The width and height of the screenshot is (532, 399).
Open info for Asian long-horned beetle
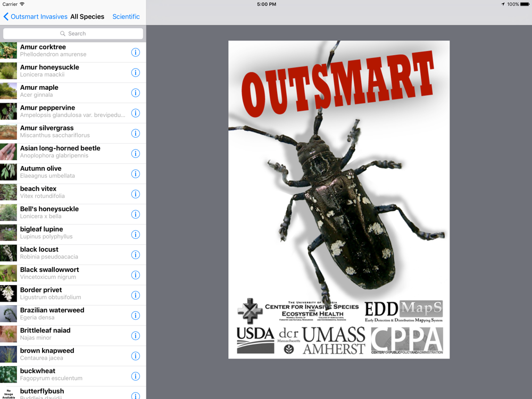135,153
